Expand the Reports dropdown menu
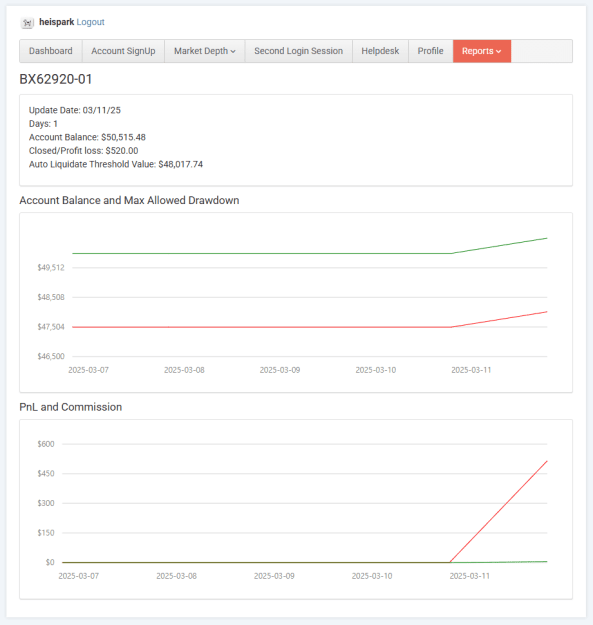593x625 pixels. coord(482,51)
